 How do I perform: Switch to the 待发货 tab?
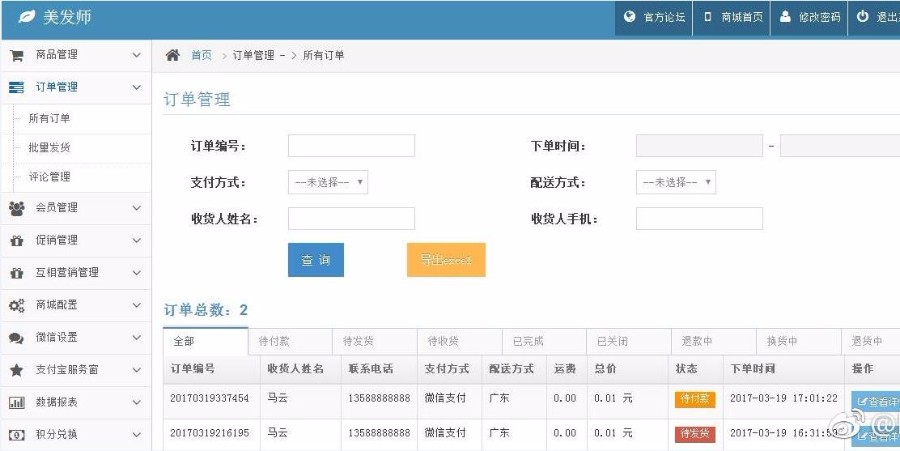(375, 341)
